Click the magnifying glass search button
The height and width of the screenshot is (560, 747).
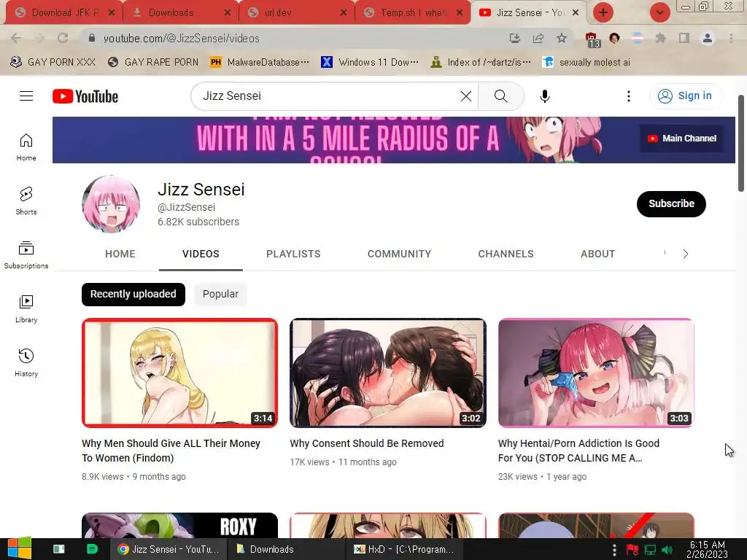click(x=500, y=96)
